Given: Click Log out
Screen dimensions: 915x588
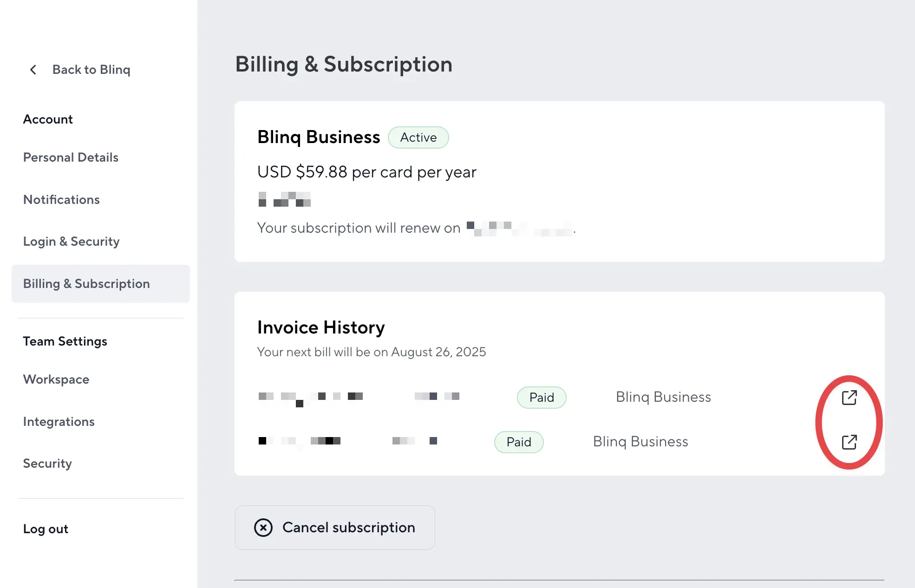Looking at the screenshot, I should 46,529.
